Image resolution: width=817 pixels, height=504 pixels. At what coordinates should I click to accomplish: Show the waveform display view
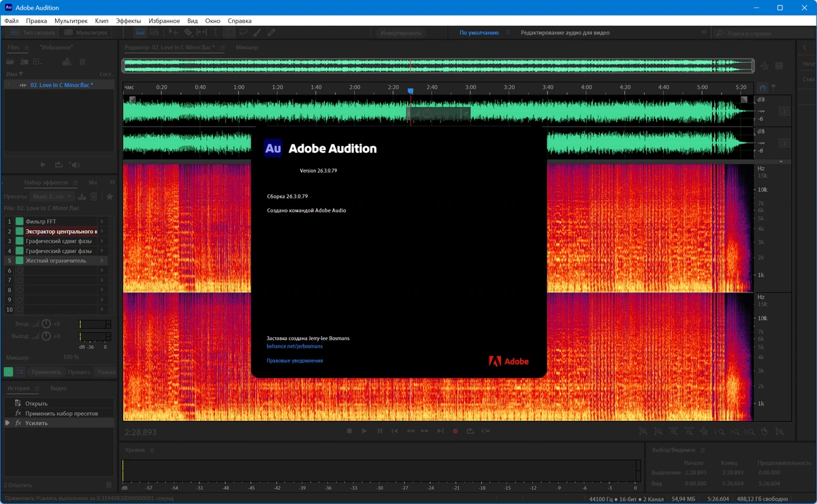[141, 32]
